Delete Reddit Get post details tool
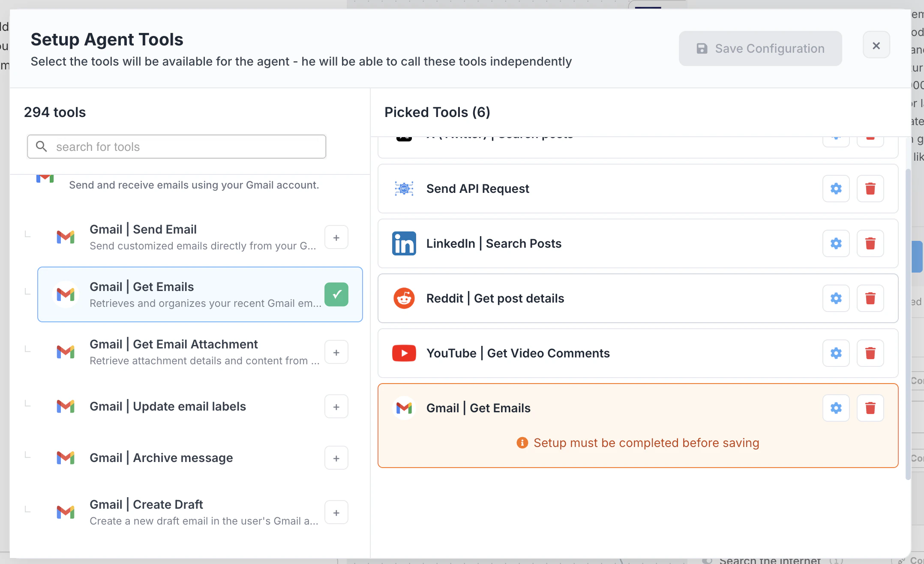This screenshot has width=924, height=564. [x=870, y=298]
